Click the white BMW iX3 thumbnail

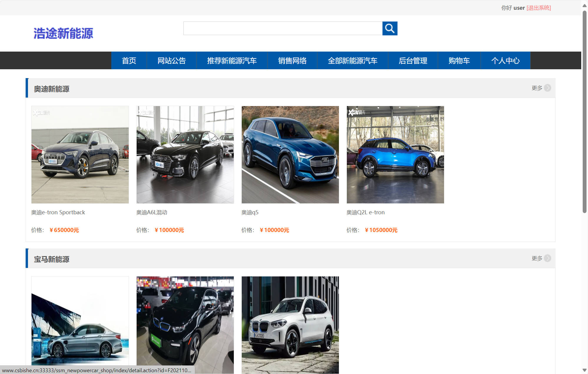pos(290,325)
